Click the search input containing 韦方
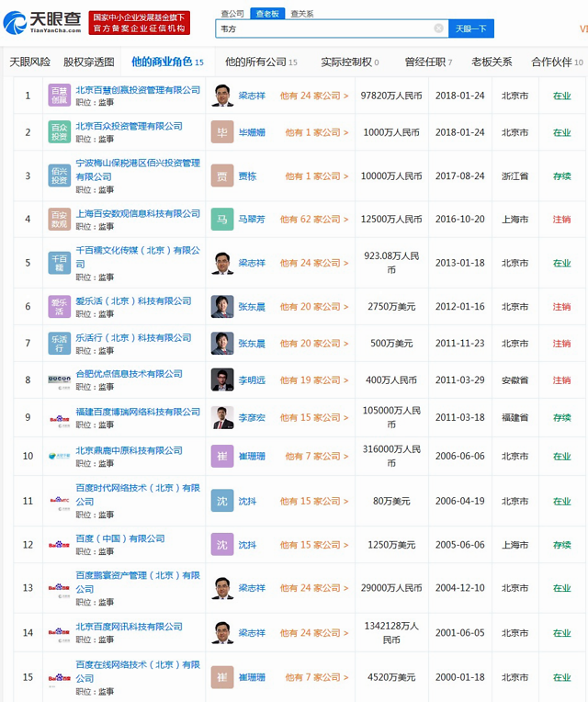Viewport: 588px width, 702px height. click(322, 28)
